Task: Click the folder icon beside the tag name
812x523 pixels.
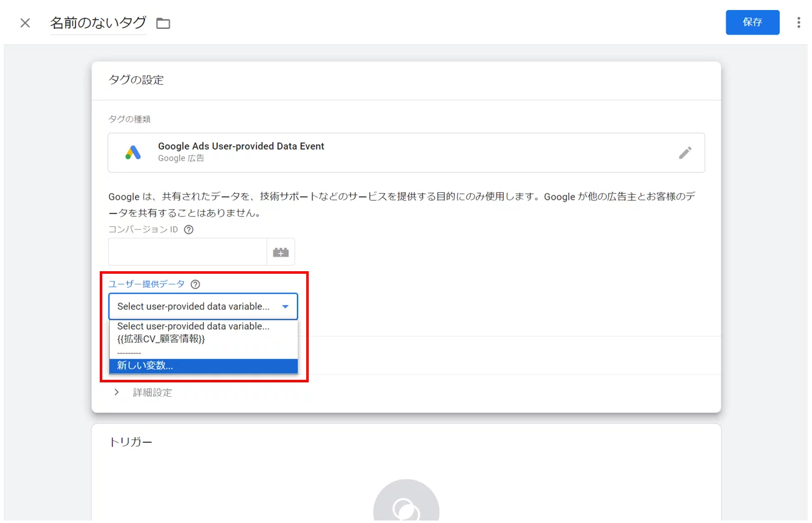Action: tap(164, 23)
